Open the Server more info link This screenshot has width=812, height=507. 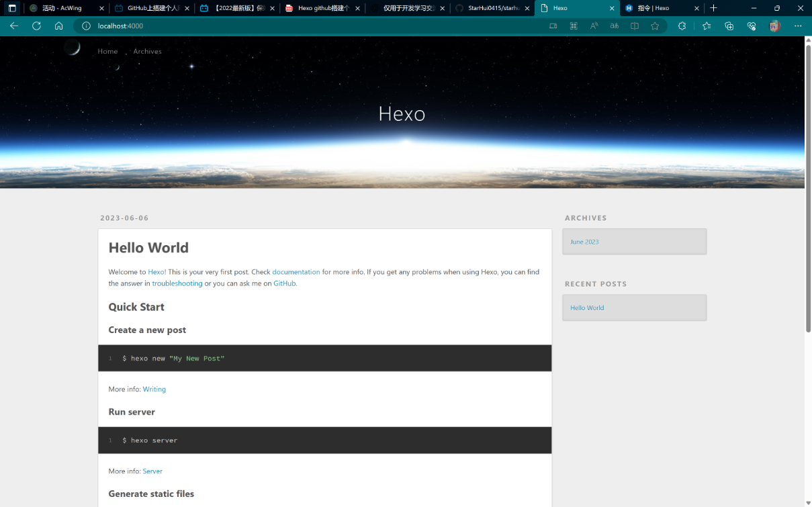click(x=152, y=471)
